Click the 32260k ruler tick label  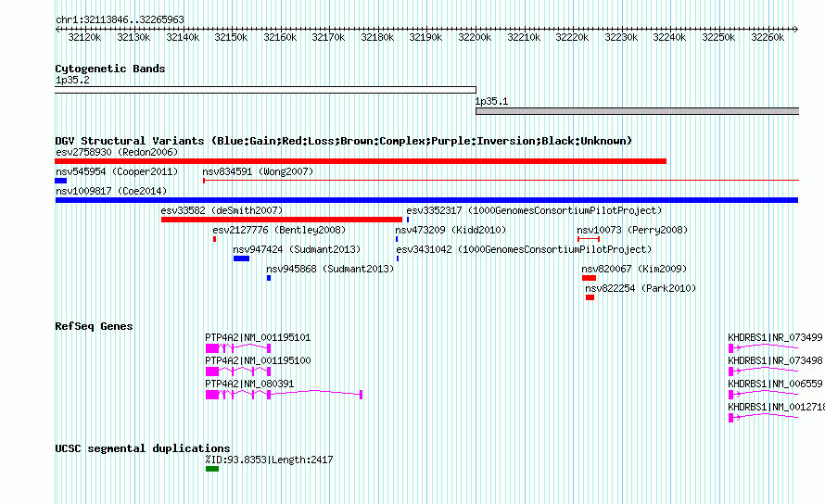(768, 37)
